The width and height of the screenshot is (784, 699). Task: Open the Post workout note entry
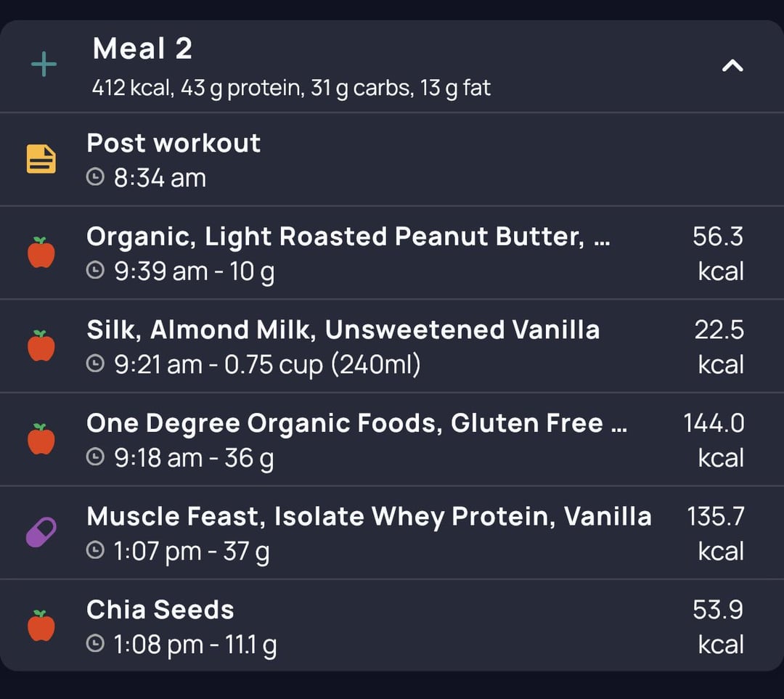pyautogui.click(x=392, y=159)
